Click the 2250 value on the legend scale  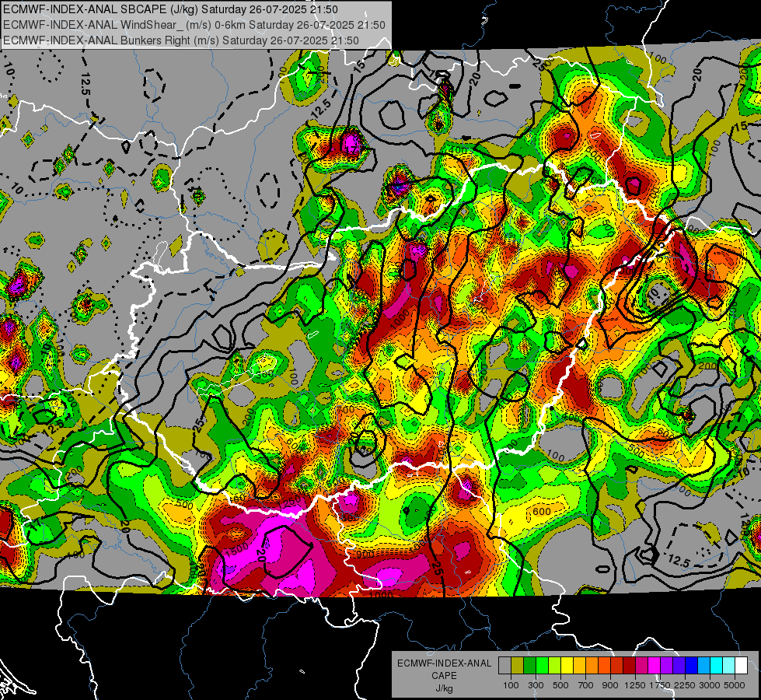(686, 685)
